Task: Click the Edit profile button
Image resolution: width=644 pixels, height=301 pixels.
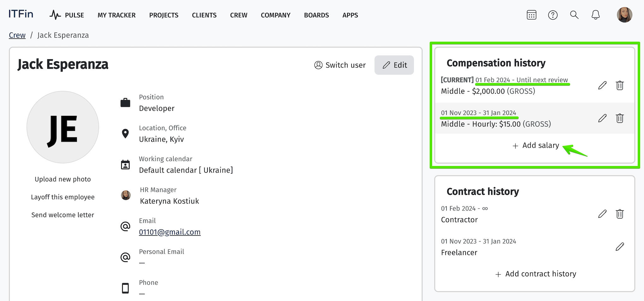Action: 394,65
